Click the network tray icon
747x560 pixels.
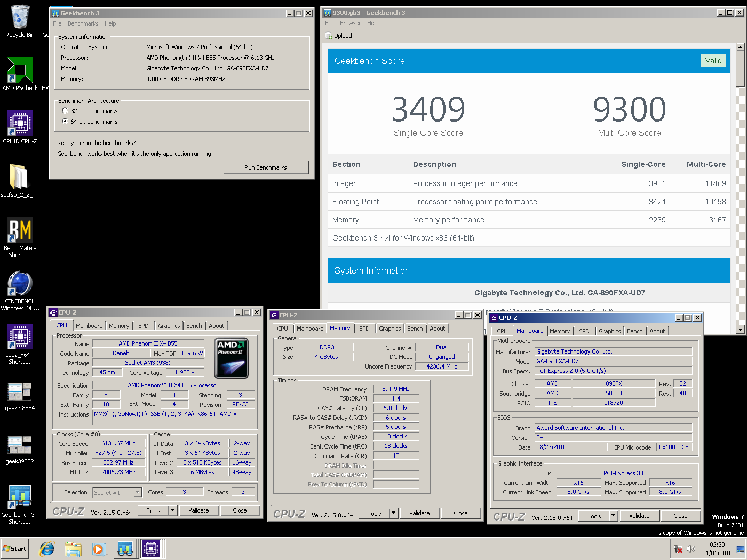coord(678,549)
